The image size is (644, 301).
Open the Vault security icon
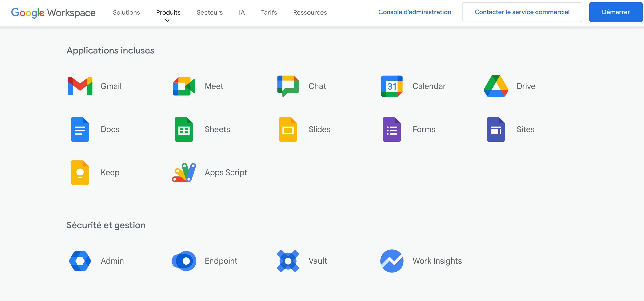point(288,261)
